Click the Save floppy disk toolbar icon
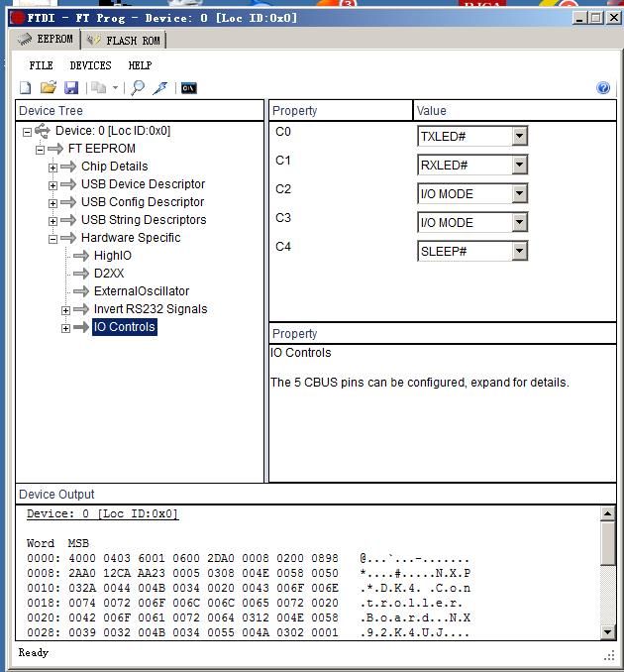Screen dimensions: 624x672 [x=71, y=88]
